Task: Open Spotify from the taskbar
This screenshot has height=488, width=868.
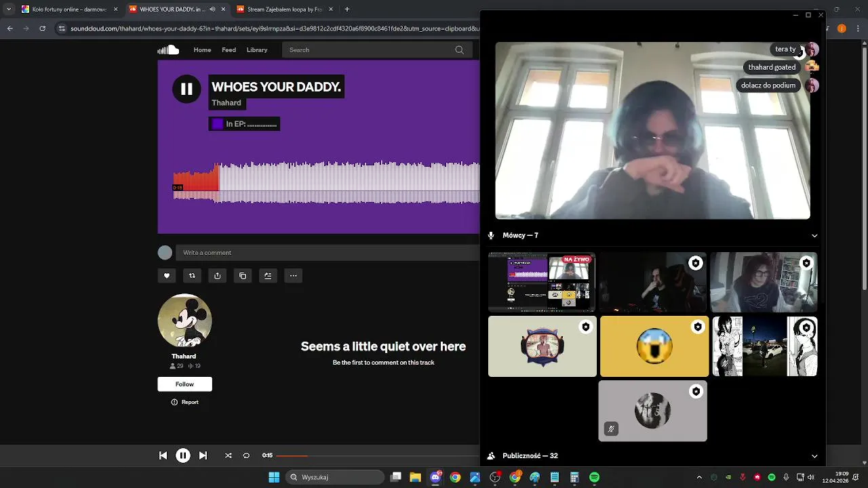Action: pyautogui.click(x=594, y=477)
